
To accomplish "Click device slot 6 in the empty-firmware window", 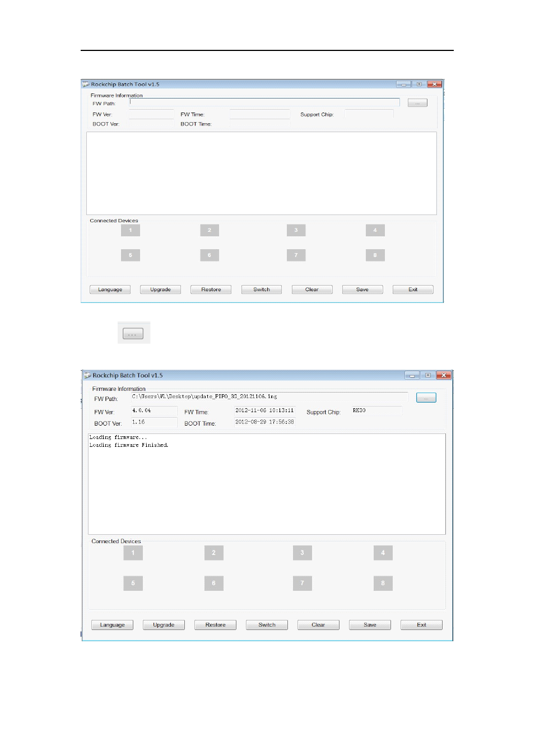I will 210,255.
